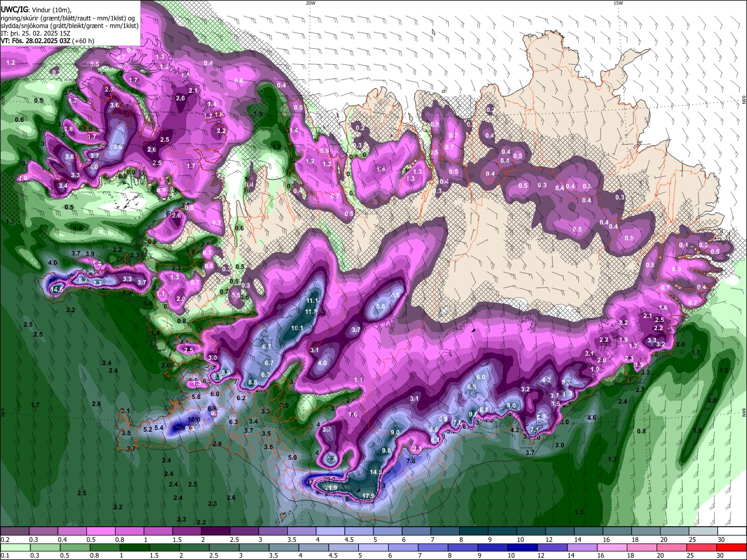
Task: Click the light pink 16 swatch in rain legend
Action: coord(612,548)
